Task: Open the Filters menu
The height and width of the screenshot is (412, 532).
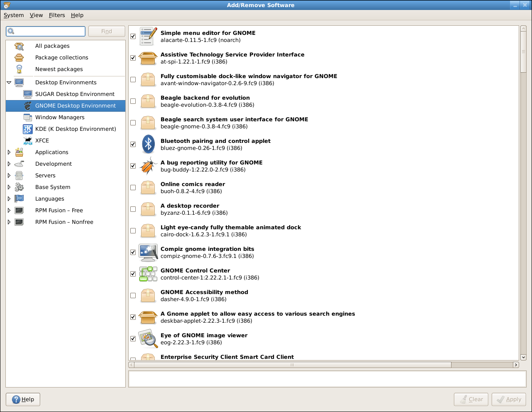Action: 57,15
